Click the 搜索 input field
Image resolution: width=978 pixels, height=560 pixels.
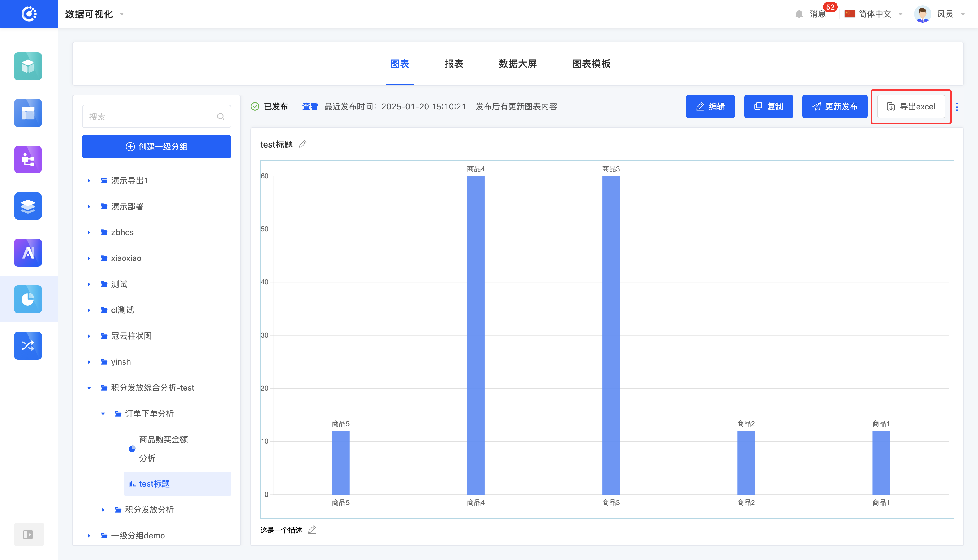152,116
